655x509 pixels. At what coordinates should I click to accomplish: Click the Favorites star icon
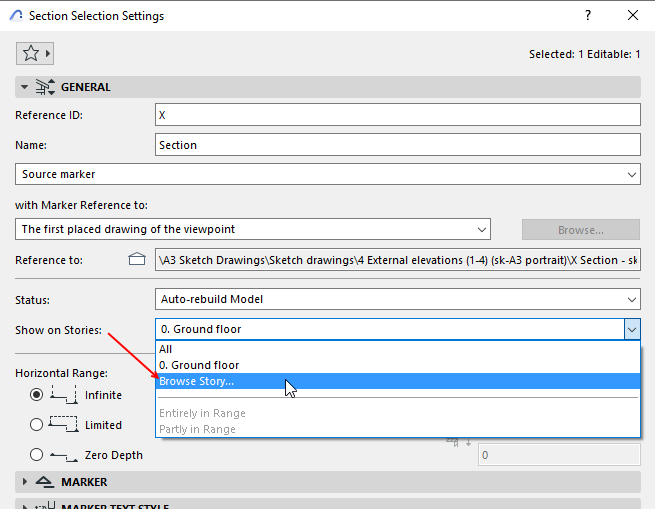pos(30,53)
